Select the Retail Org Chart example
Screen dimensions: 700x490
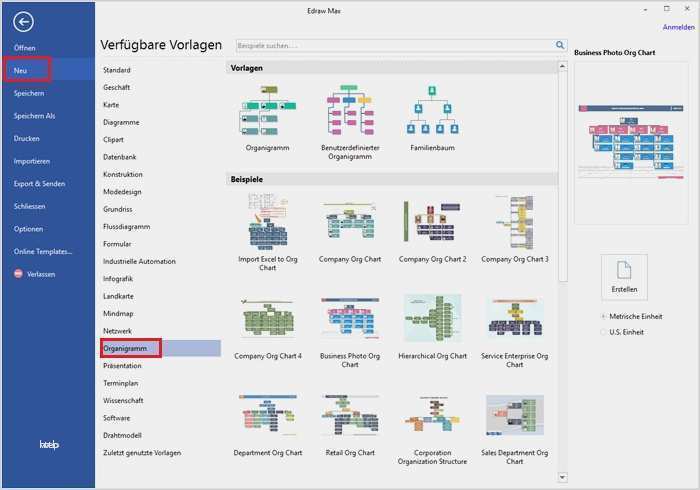tap(350, 415)
